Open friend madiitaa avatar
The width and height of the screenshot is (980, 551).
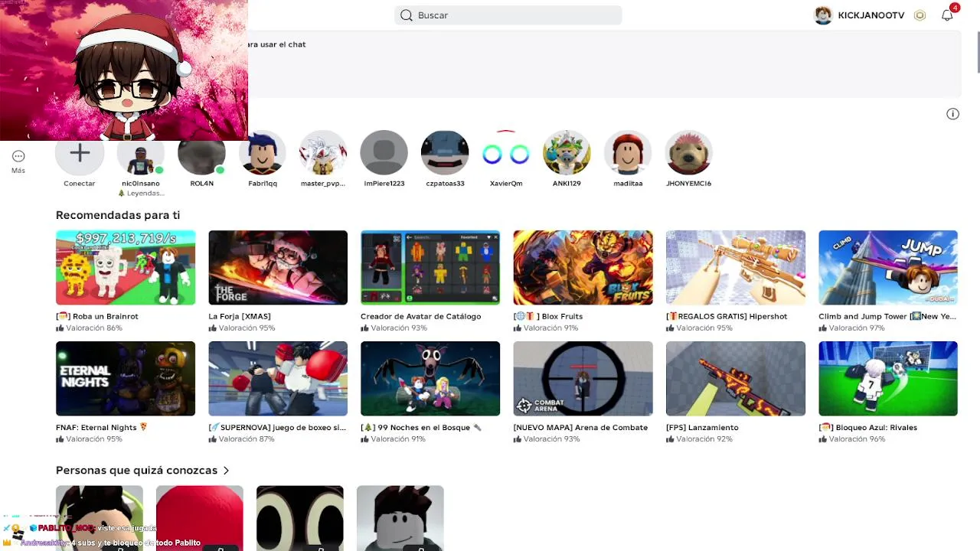click(x=628, y=153)
